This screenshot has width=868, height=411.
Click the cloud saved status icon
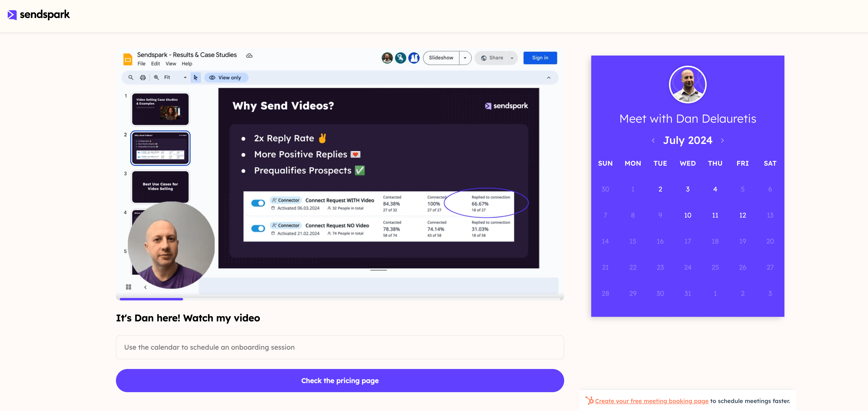[249, 55]
